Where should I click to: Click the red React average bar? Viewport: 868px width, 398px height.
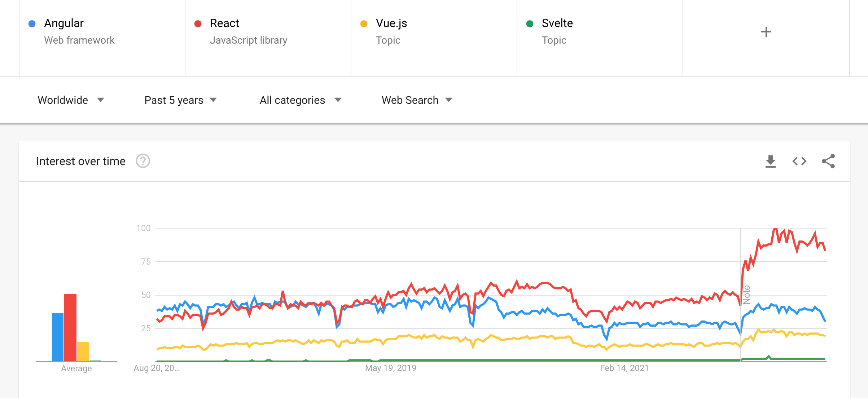pos(70,328)
